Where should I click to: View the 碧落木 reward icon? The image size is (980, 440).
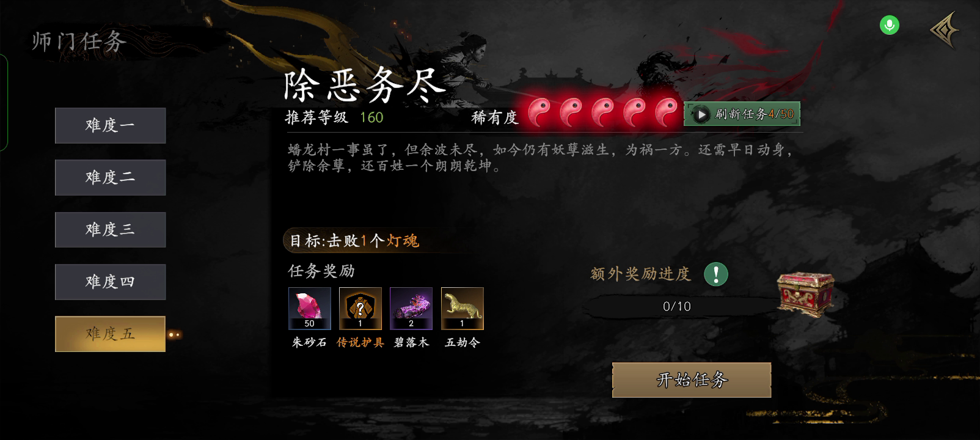[x=411, y=309]
